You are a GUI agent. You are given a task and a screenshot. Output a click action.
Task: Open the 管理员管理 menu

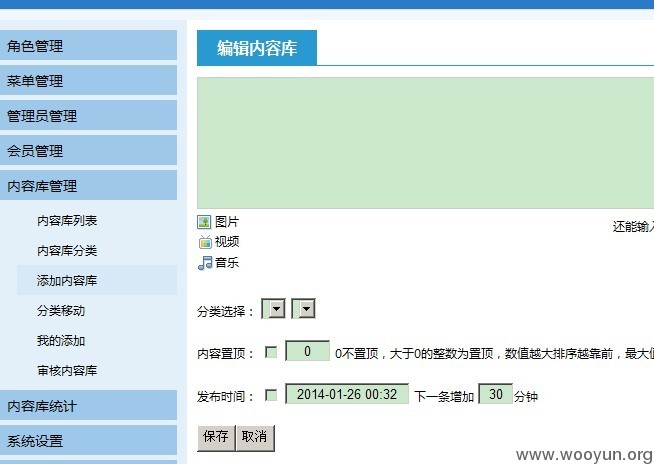(x=88, y=115)
